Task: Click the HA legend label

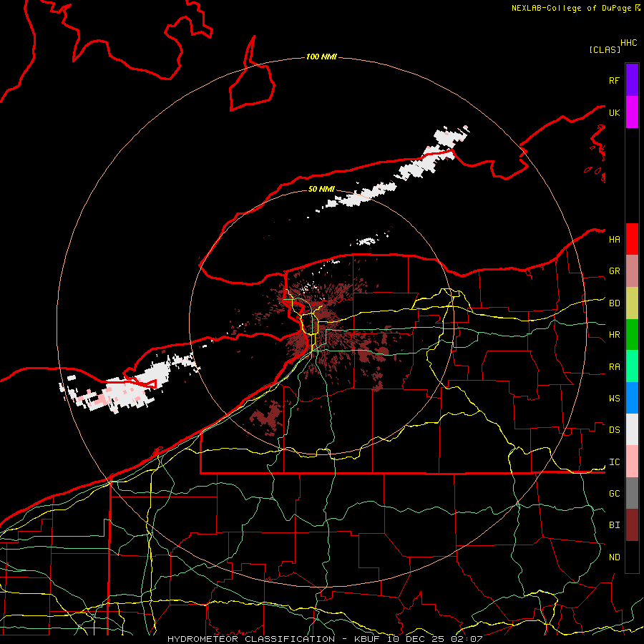Action: click(615, 239)
